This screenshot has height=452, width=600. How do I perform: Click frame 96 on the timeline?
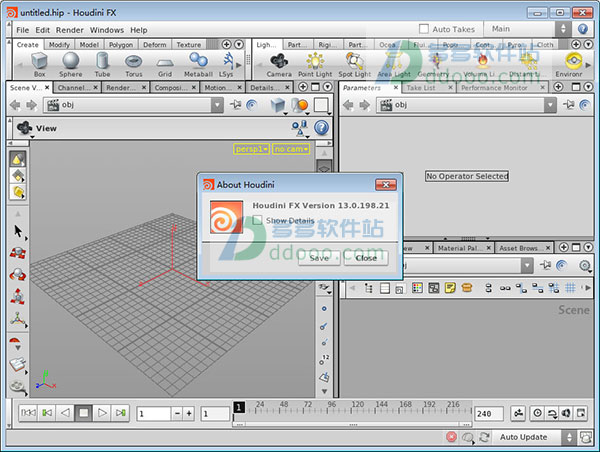pos(331,405)
